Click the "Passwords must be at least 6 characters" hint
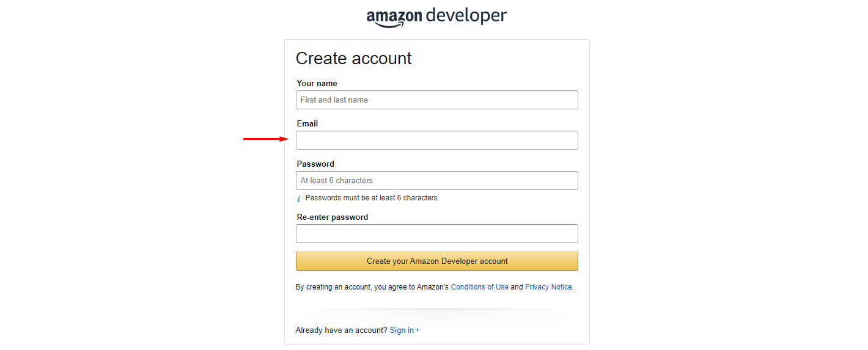This screenshot has height=350, width=868. [372, 198]
